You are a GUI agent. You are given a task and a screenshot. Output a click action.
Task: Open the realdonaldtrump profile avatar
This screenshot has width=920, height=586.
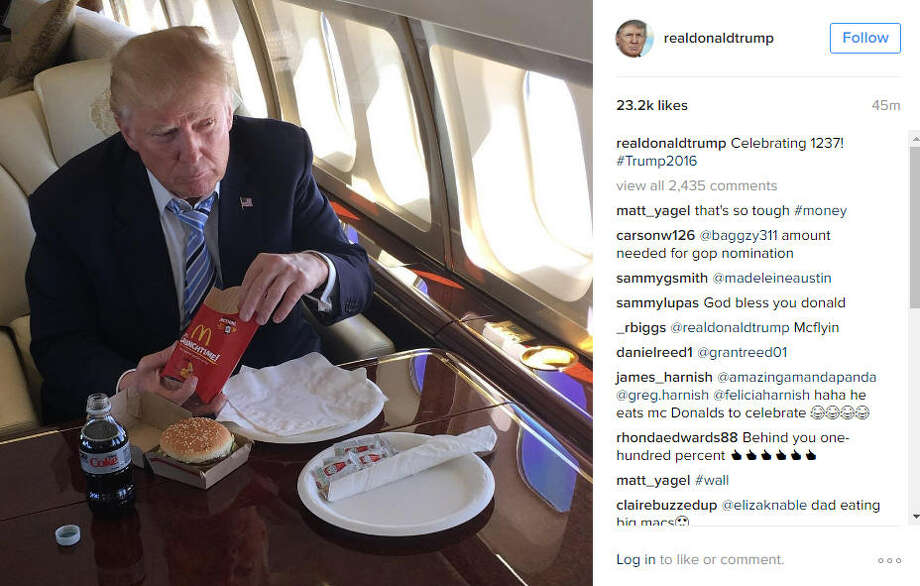[633, 38]
